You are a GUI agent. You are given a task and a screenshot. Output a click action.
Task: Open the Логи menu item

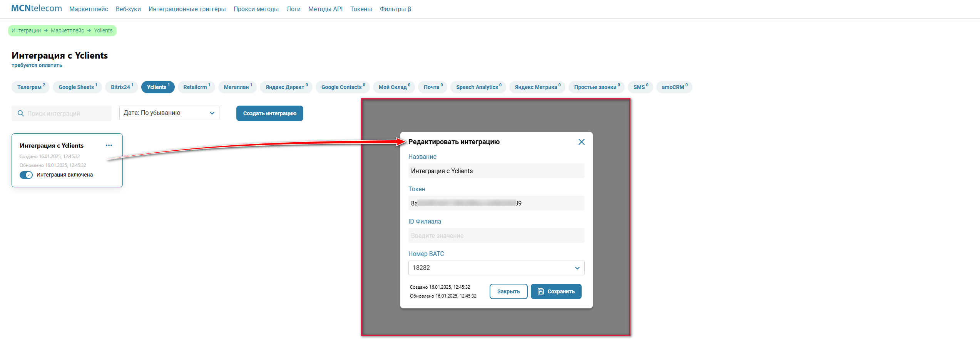(x=293, y=9)
